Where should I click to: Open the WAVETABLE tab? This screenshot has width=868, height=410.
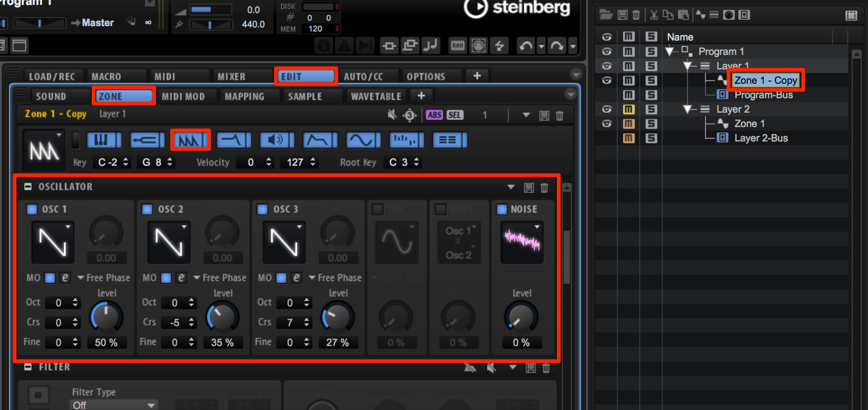(x=376, y=96)
